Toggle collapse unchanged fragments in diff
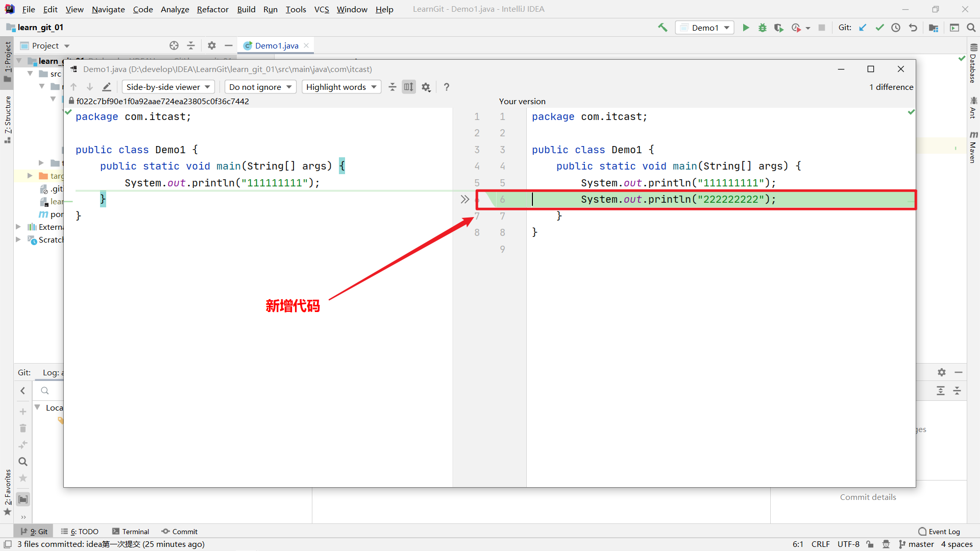The width and height of the screenshot is (980, 551). pos(393,87)
